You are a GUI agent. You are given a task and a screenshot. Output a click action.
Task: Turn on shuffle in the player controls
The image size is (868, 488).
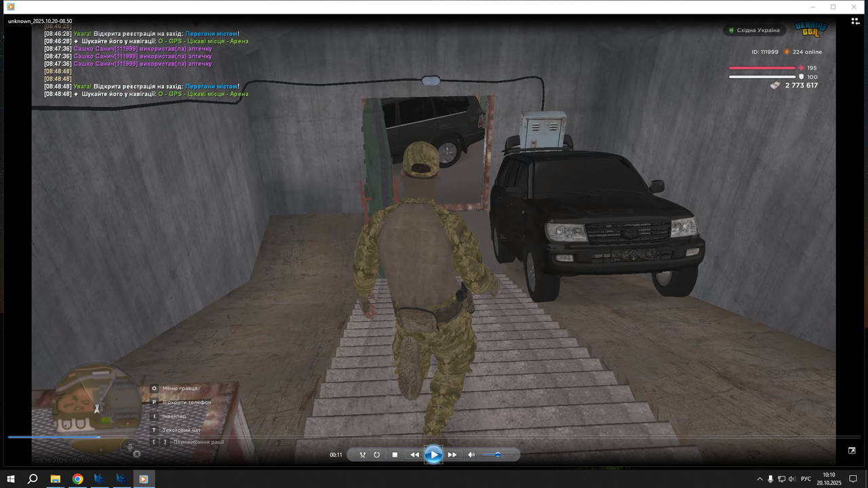pos(362,455)
